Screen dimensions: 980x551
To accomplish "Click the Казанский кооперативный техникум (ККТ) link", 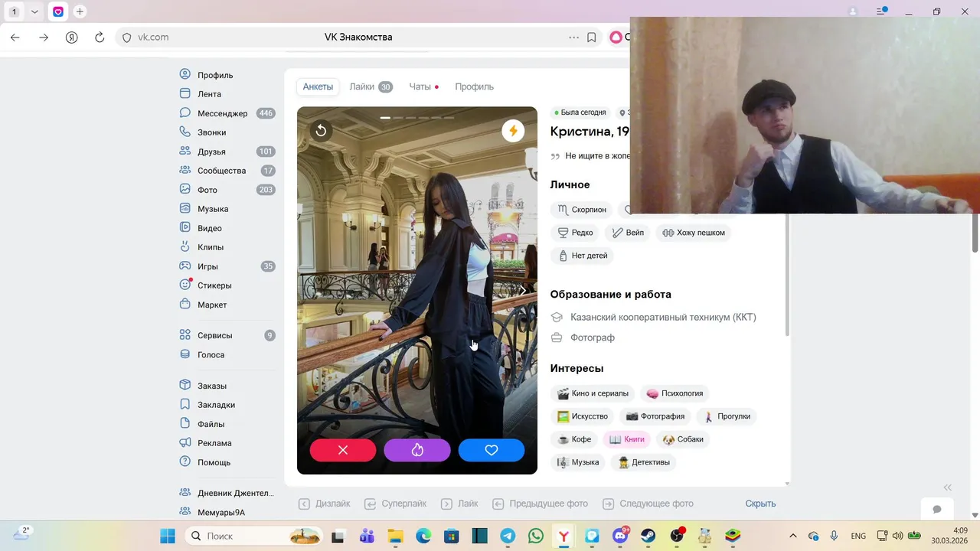I will click(663, 317).
